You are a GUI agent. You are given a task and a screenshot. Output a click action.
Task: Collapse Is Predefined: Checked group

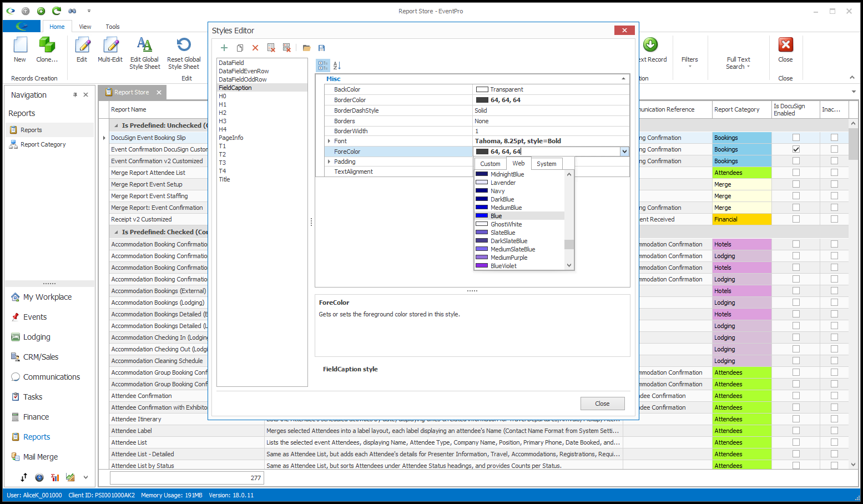pyautogui.click(x=116, y=232)
